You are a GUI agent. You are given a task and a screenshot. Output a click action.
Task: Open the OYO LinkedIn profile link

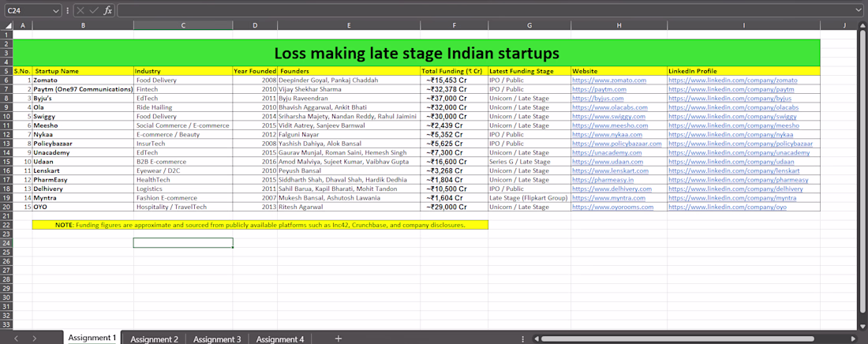point(728,208)
